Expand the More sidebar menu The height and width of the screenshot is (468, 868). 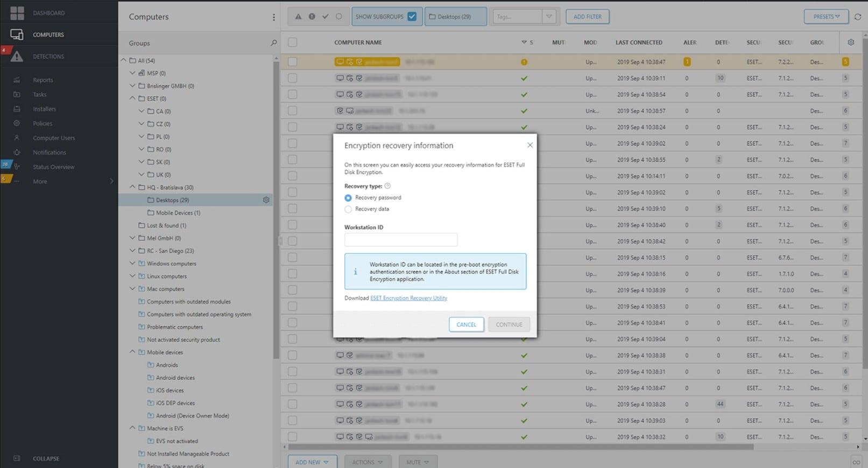(112, 181)
